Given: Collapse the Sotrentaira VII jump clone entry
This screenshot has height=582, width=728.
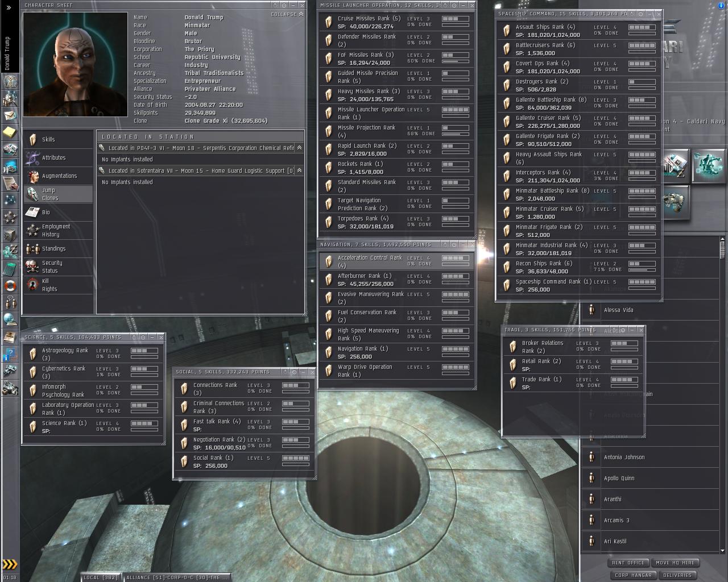Looking at the screenshot, I should (x=299, y=171).
